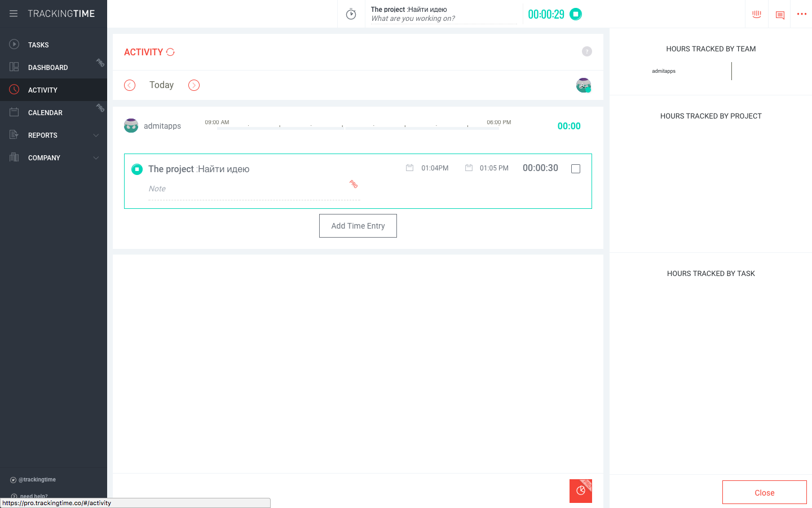Close the hours tracked side panel
The width and height of the screenshot is (812, 508).
[x=765, y=492]
